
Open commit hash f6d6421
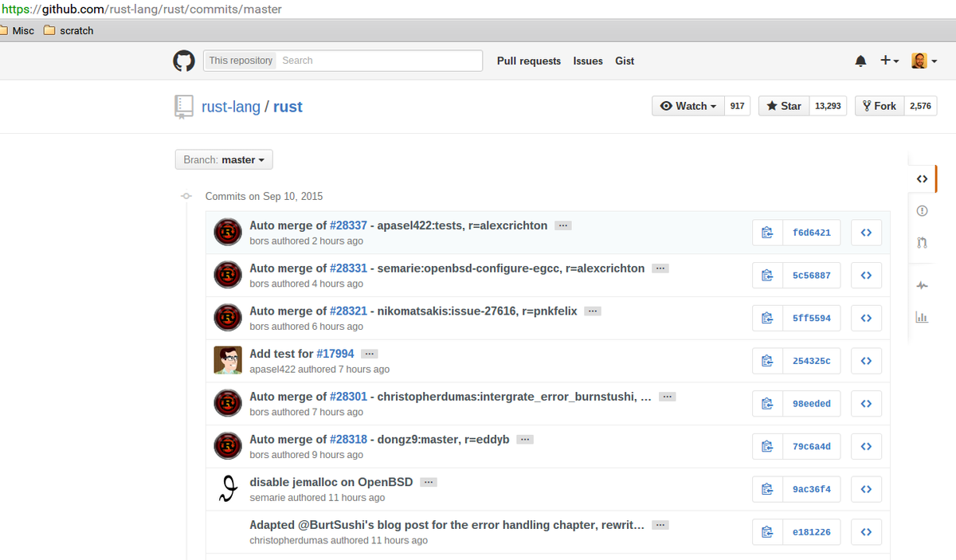point(812,233)
